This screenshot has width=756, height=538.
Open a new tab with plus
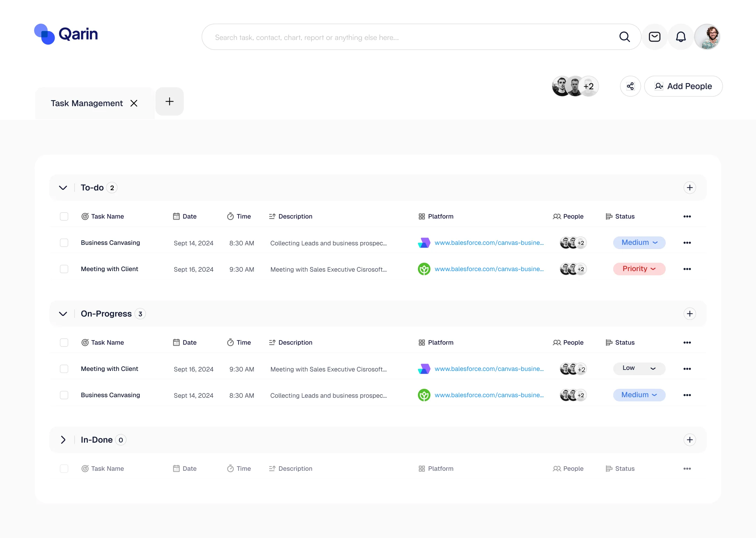[x=169, y=102]
